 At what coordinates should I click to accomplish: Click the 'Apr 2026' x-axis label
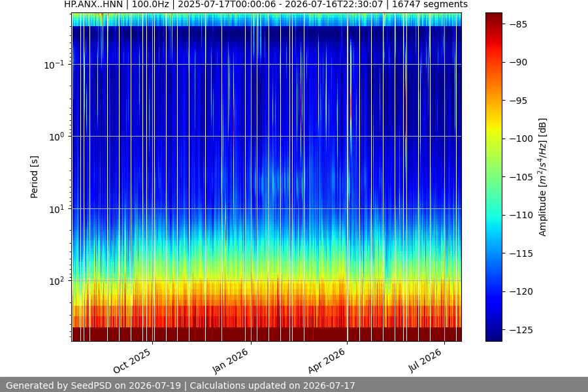(x=326, y=361)
